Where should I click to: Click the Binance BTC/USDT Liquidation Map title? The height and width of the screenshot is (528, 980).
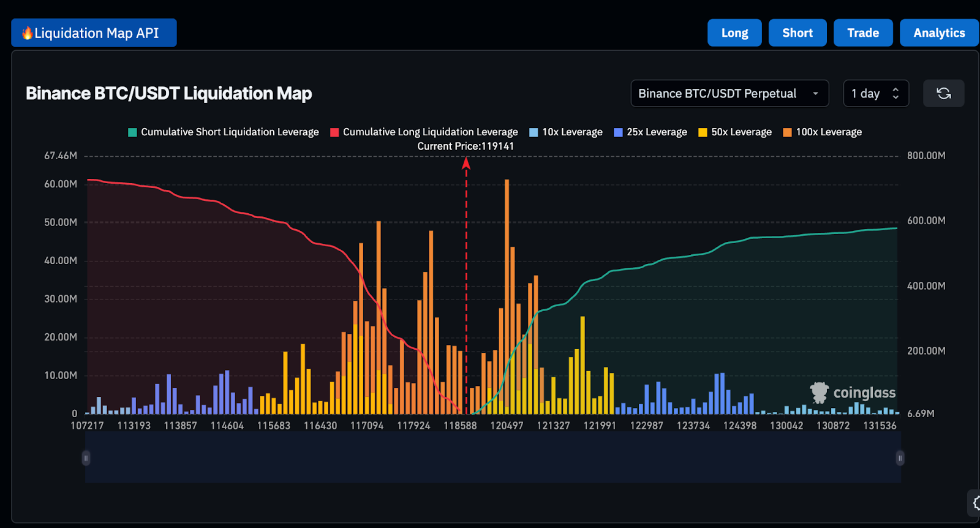pos(169,94)
